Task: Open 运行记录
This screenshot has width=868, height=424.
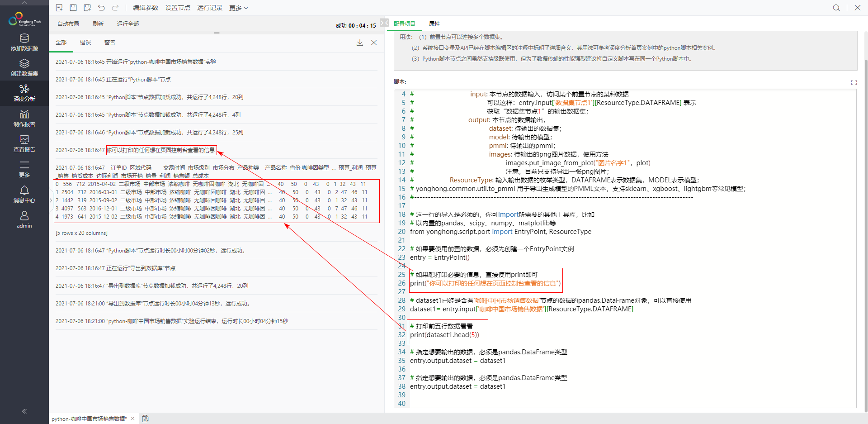Action: pyautogui.click(x=210, y=8)
